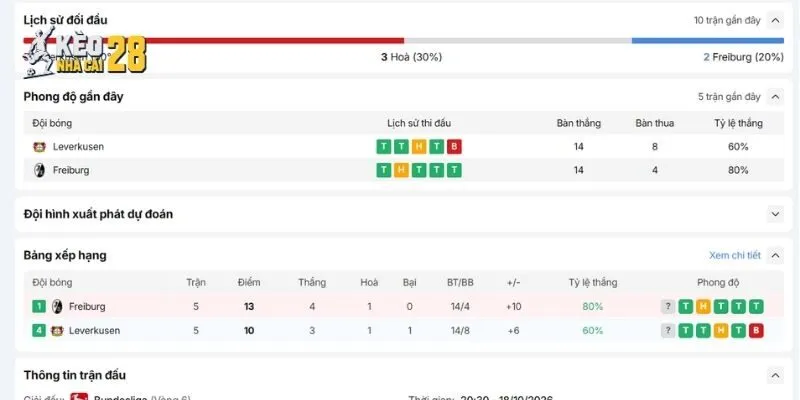Screen dimensions: 800x400
Task: Click the grey ? badge in Freiburg standings row
Action: point(668,307)
